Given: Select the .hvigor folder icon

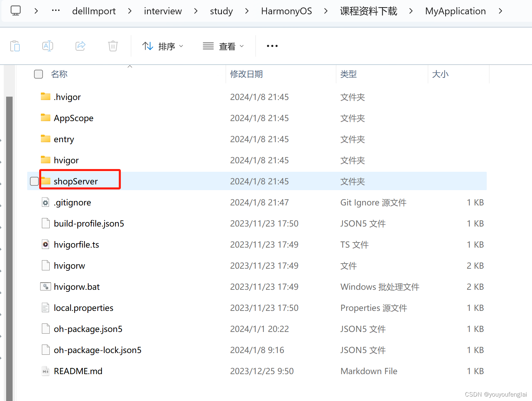Looking at the screenshot, I should click(x=46, y=97).
